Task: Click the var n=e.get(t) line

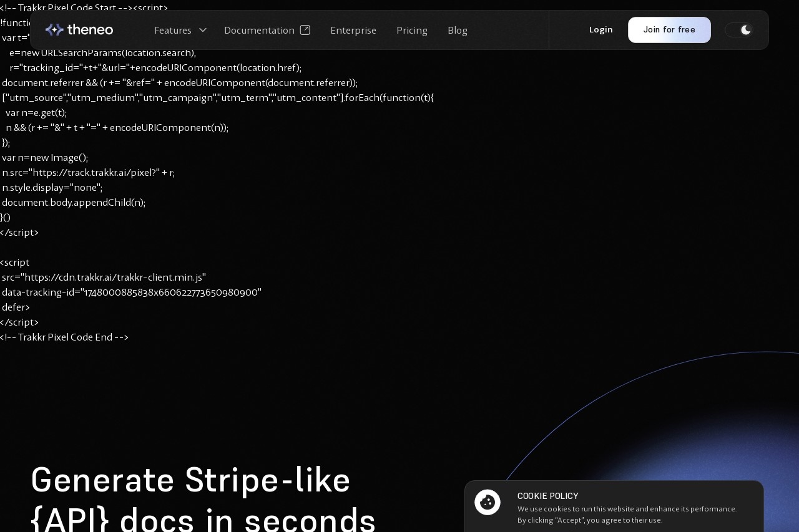Action: [x=36, y=113]
